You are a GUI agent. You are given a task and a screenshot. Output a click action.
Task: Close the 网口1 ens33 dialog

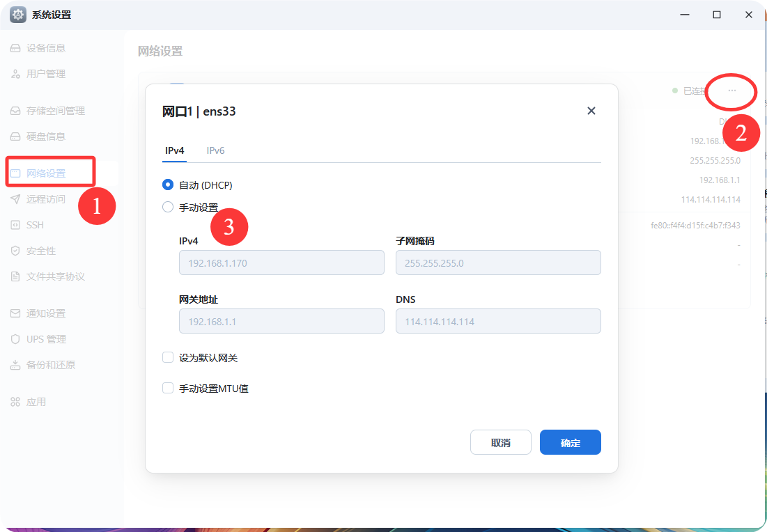(x=591, y=111)
